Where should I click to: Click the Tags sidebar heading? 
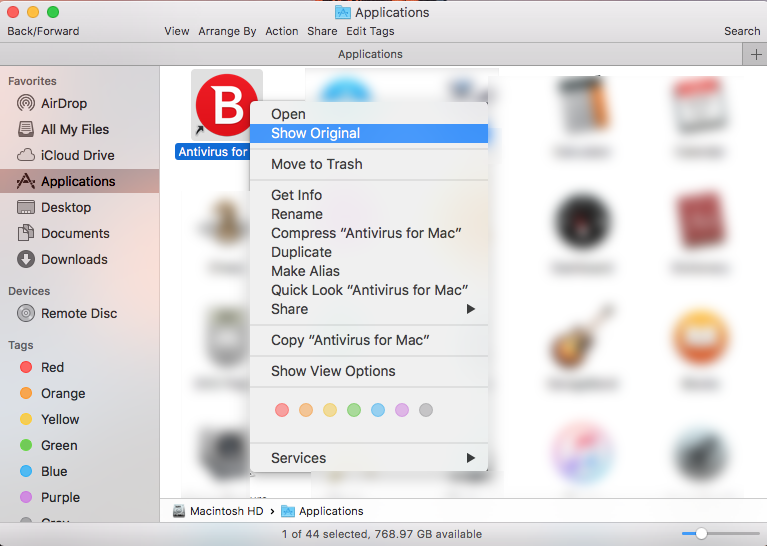pos(21,345)
